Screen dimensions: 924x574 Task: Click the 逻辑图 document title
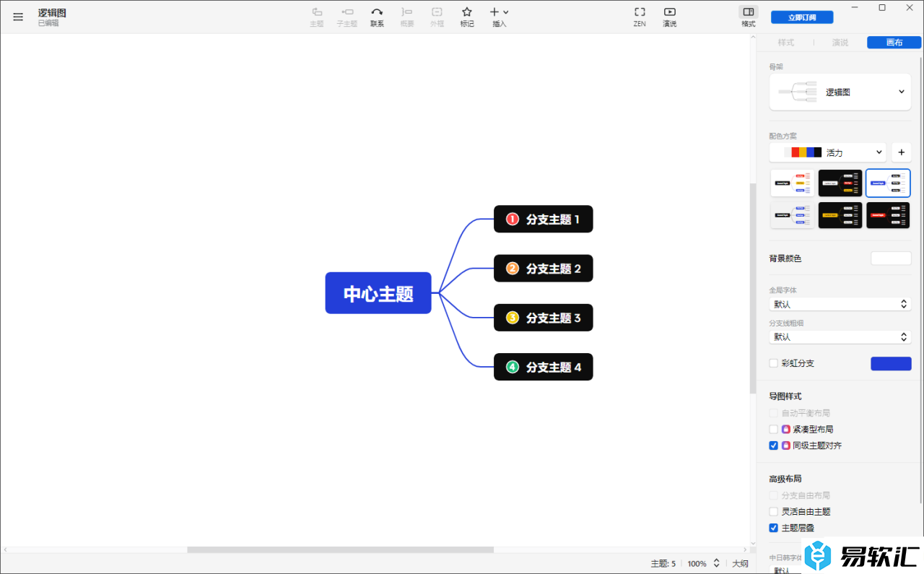click(x=52, y=13)
